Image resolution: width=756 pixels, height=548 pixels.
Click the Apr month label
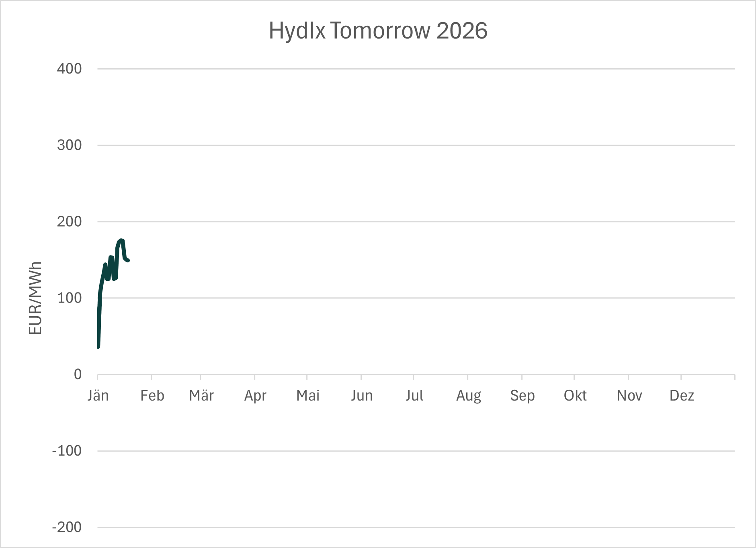pyautogui.click(x=255, y=396)
